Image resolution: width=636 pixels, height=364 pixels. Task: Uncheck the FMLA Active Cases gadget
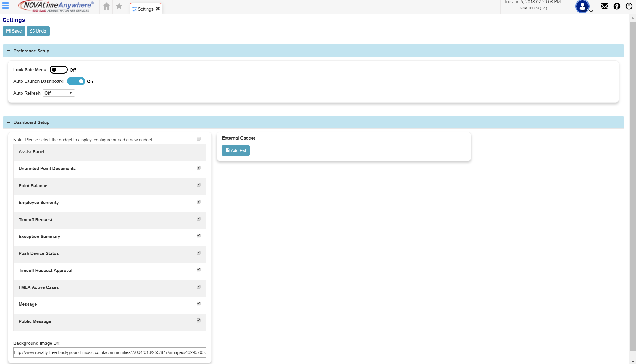(198, 287)
